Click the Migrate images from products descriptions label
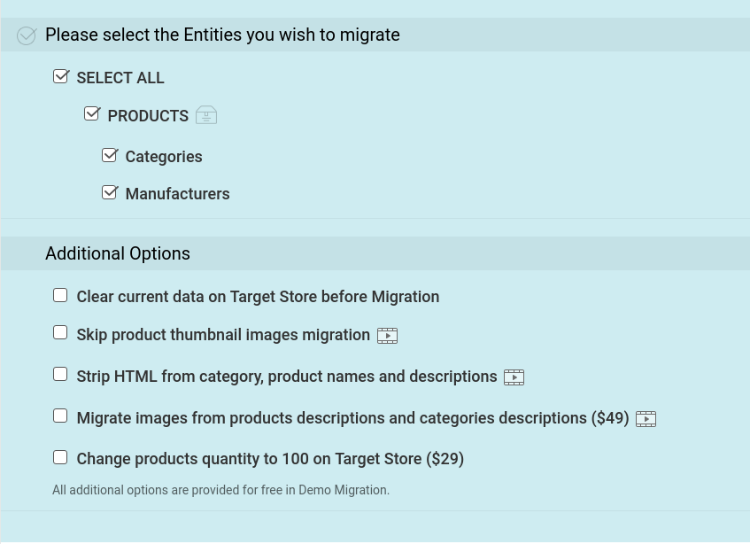This screenshot has height=544, width=750. [353, 418]
